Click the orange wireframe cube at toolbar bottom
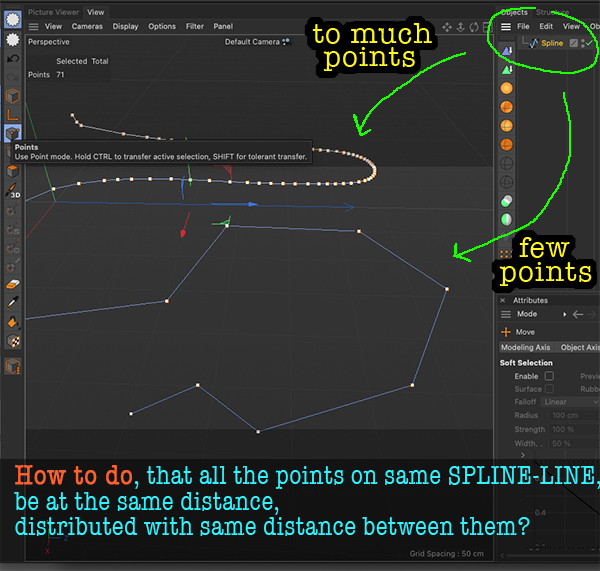 [13, 366]
